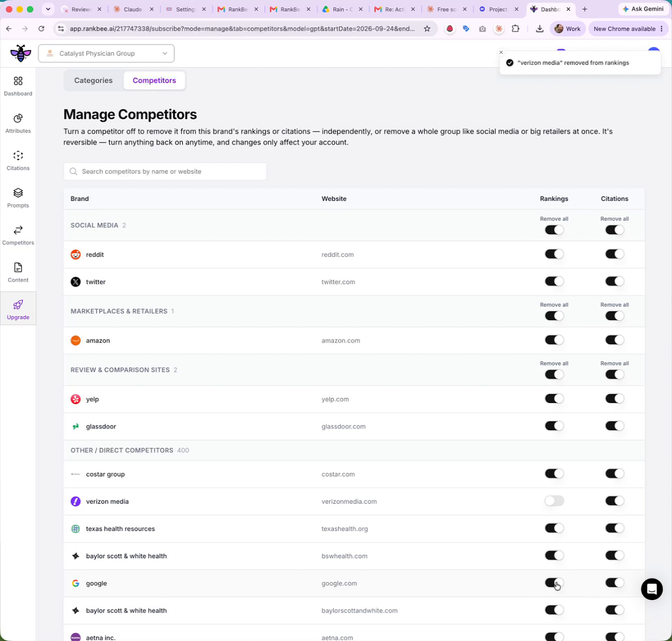The height and width of the screenshot is (641, 672).
Task: Click the browser address bar URL
Action: (242, 28)
